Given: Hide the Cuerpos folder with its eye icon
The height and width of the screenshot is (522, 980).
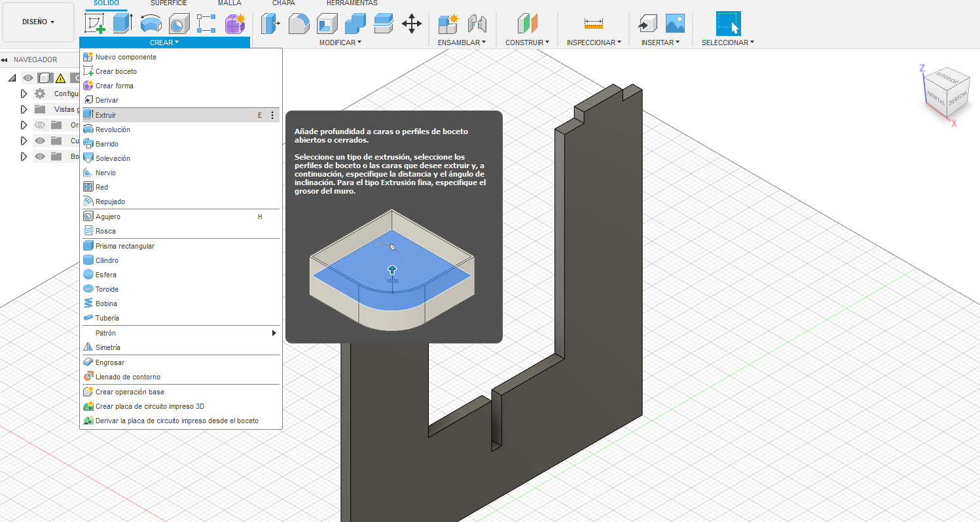Looking at the screenshot, I should pos(39,141).
